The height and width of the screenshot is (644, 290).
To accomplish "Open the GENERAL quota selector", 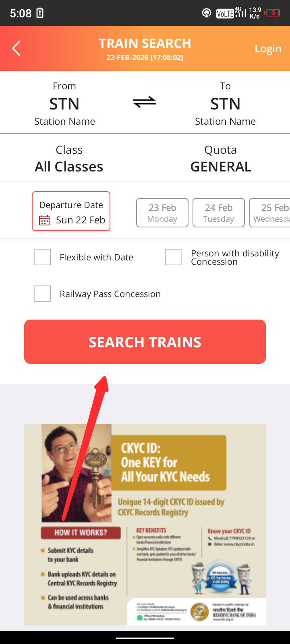I will [221, 159].
